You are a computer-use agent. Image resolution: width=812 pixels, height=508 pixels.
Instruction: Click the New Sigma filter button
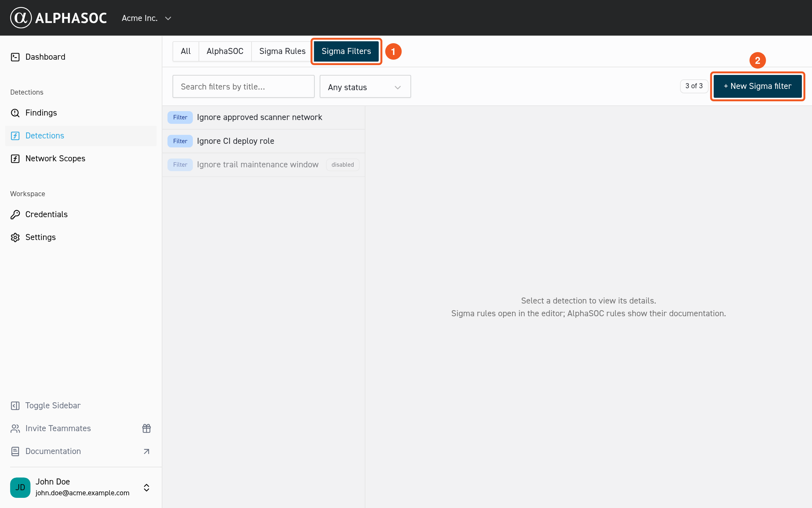(x=757, y=86)
